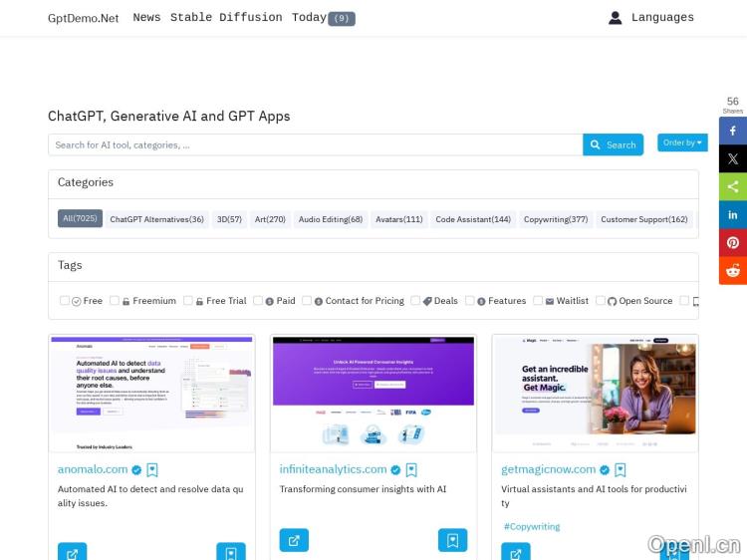
Task: Share page on X (Twitter)
Action: (x=733, y=158)
